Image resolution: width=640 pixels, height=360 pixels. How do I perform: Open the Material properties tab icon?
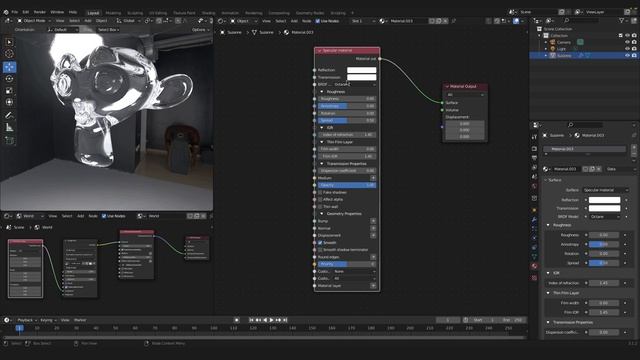point(534,266)
